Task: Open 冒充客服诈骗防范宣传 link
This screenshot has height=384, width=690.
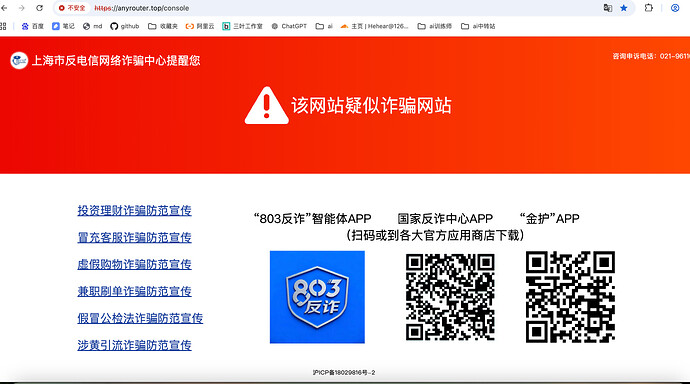Action: 134,238
